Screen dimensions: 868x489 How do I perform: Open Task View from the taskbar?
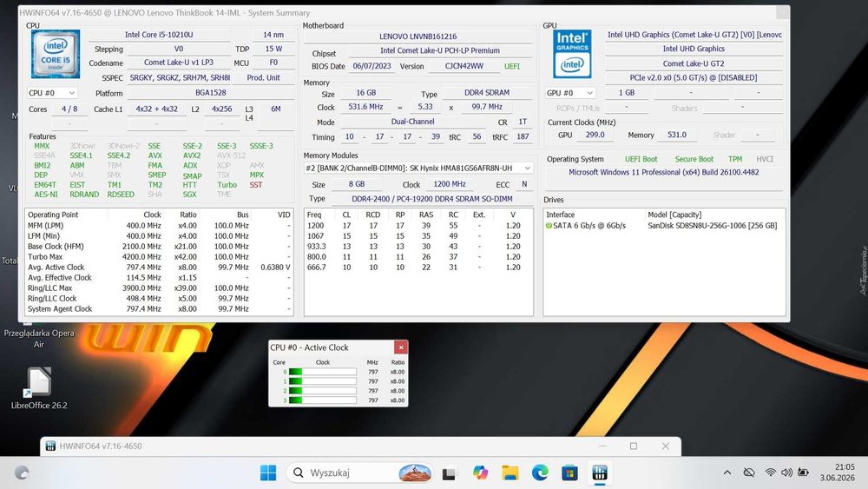(449, 473)
